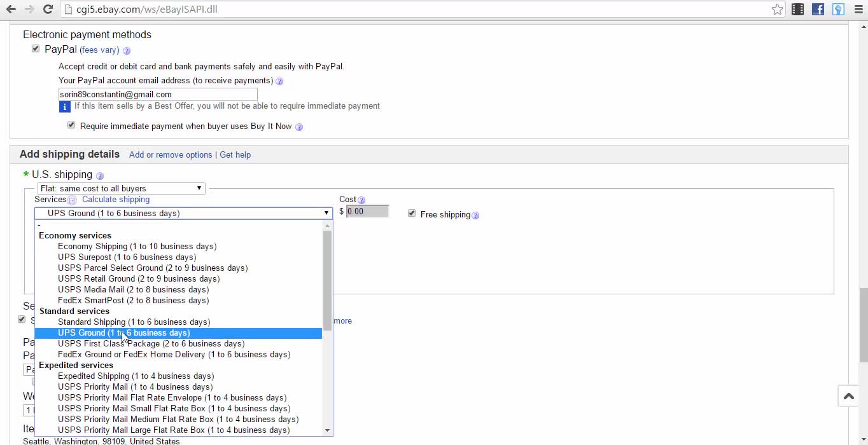Click the calculator icon beside Services

[x=73, y=200]
